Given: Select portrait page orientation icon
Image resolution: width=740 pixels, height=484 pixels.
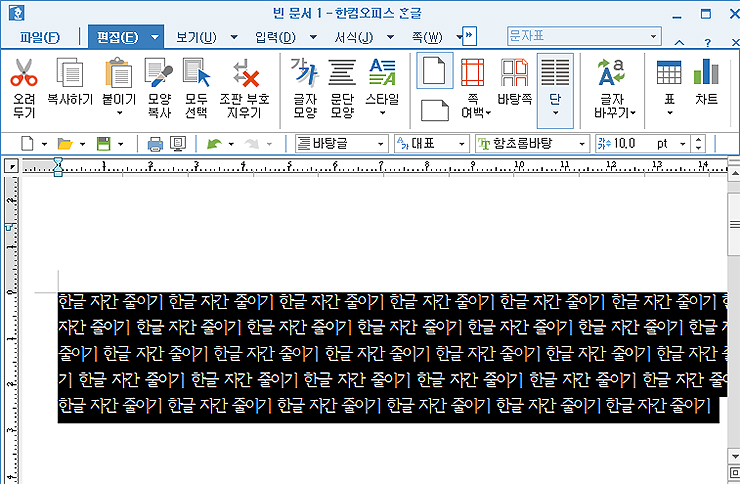Looking at the screenshot, I should tap(434, 71).
